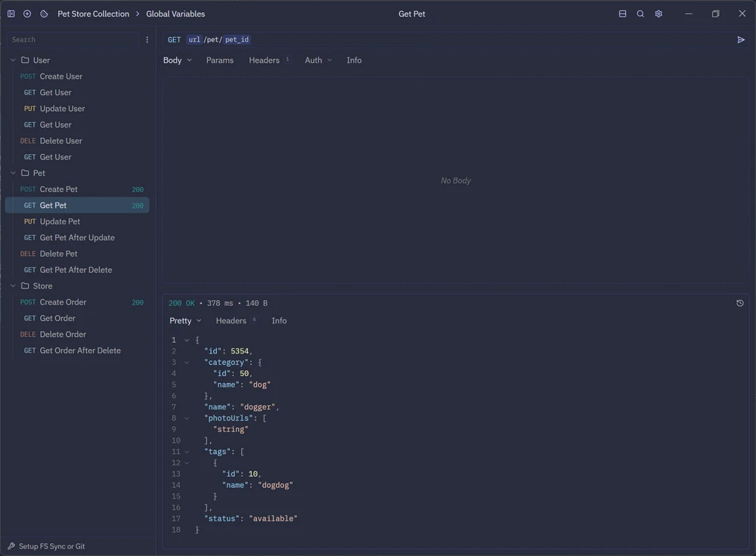Select the Update Pet request
This screenshot has height=556, width=756.
point(77,221)
